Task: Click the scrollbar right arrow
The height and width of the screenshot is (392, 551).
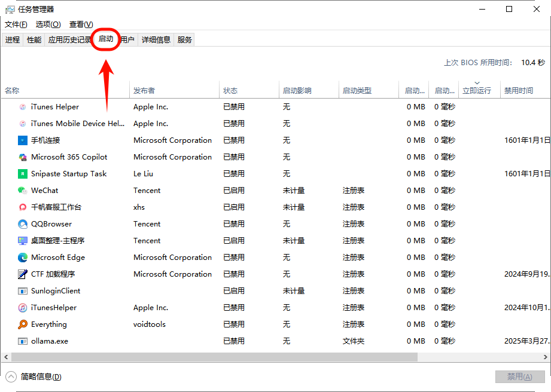Action: tap(546, 357)
